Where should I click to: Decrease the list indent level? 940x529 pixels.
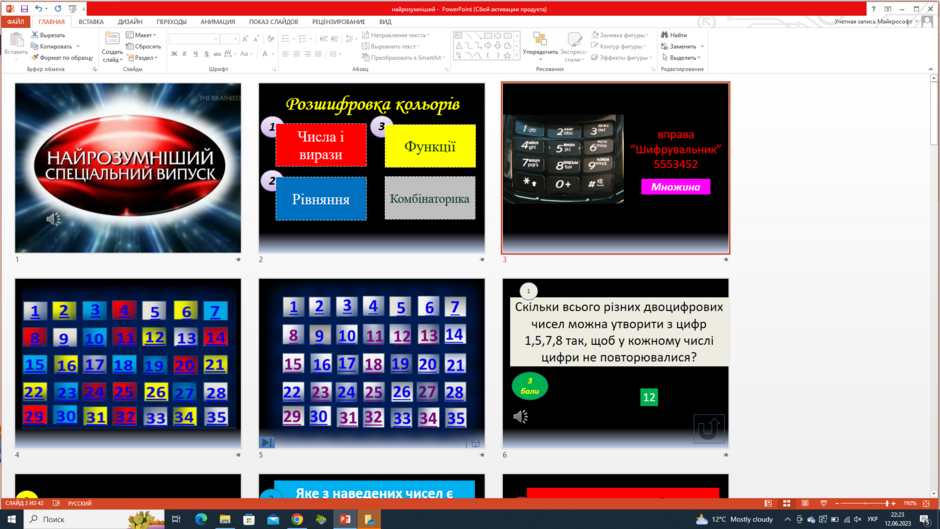324,39
